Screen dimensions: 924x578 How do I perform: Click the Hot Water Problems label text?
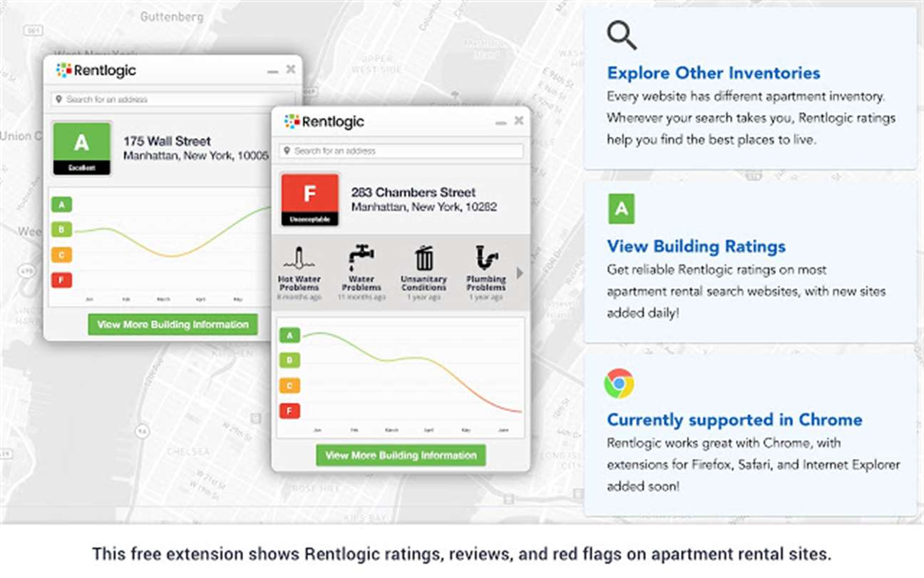(299, 283)
